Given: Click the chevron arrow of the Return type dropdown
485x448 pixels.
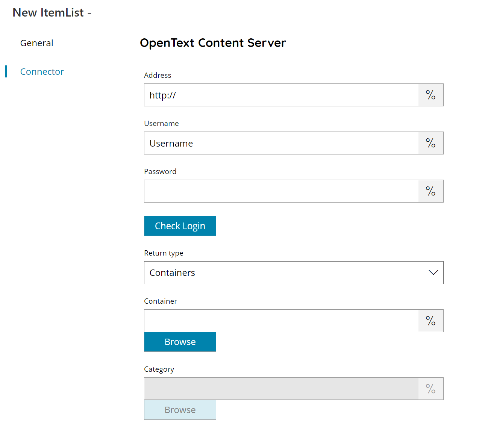Looking at the screenshot, I should tap(433, 272).
